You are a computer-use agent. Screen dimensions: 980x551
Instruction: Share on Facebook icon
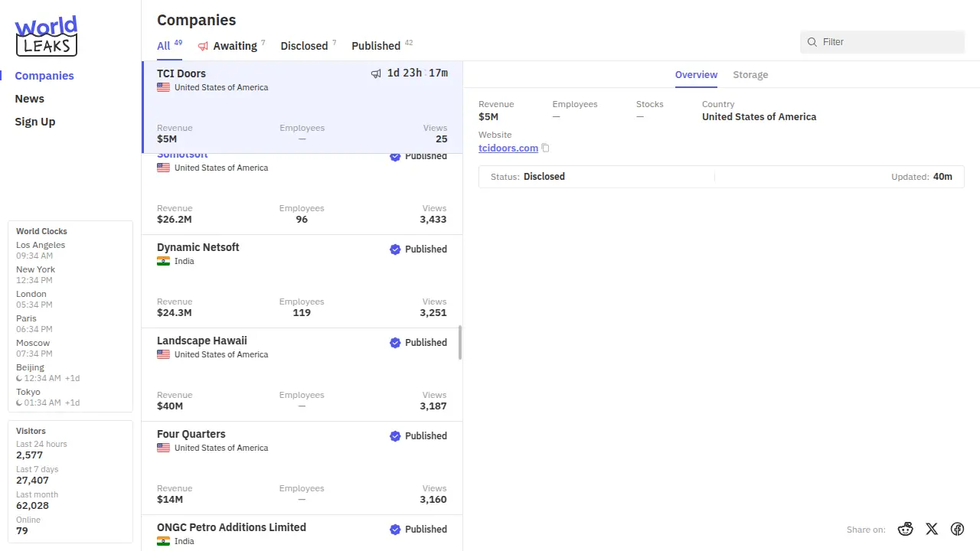(x=957, y=529)
